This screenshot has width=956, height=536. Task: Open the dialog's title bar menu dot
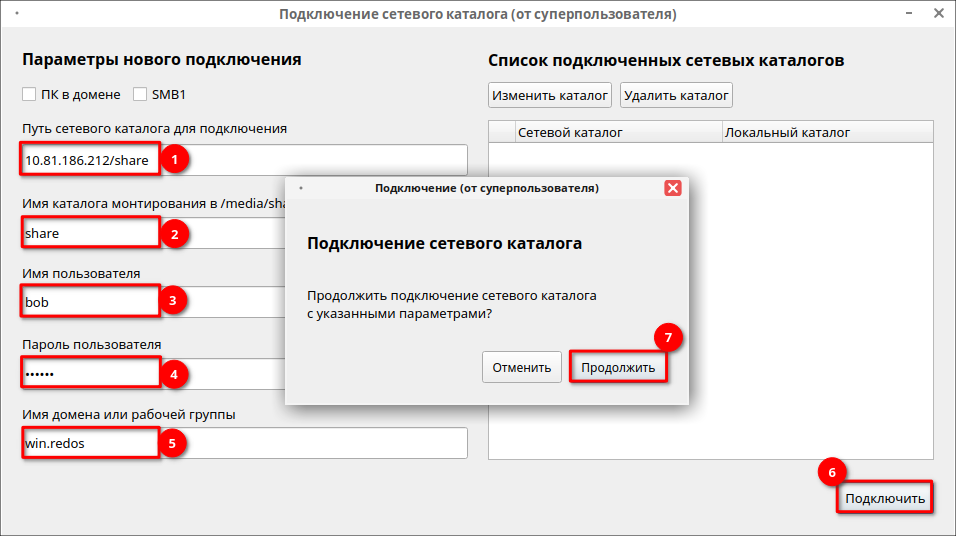301,188
